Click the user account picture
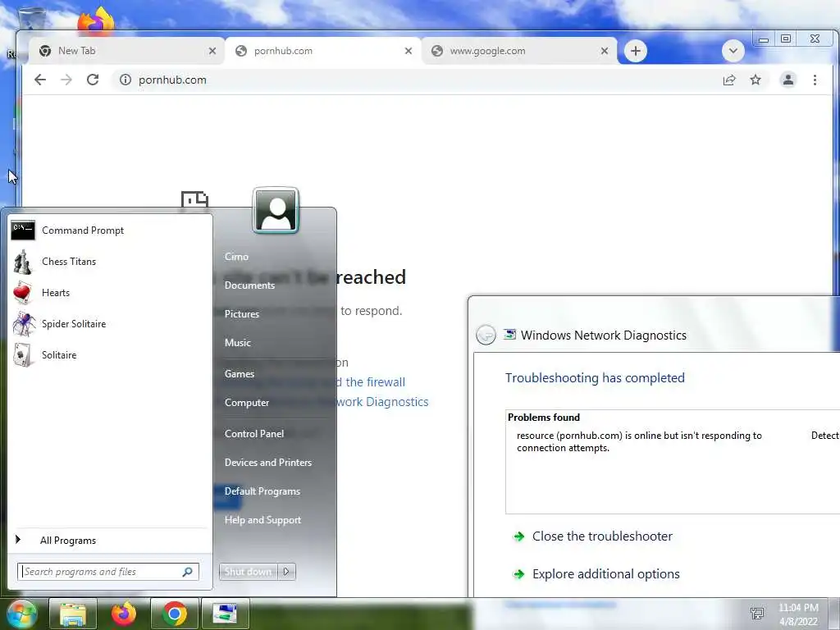 pyautogui.click(x=276, y=211)
